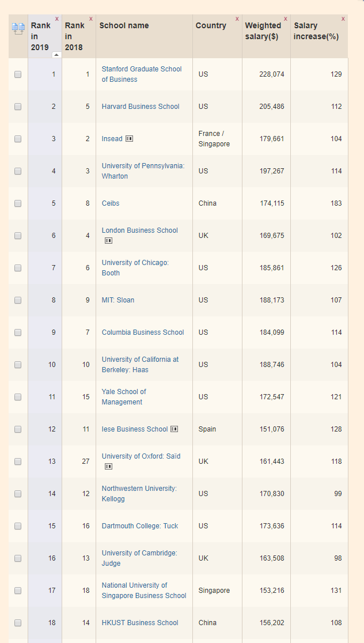Check the Columbia Business School checkbox

point(18,332)
